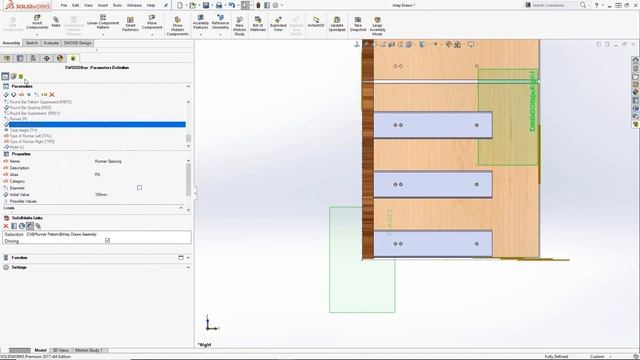Switch to the Evaluate tab
This screenshot has width=640, height=360.
(51, 43)
